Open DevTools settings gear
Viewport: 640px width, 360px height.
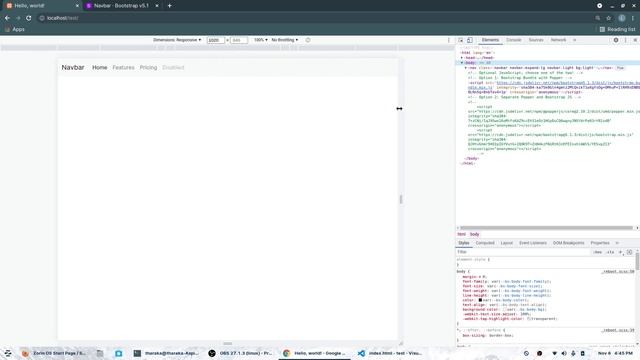[x=616, y=40]
